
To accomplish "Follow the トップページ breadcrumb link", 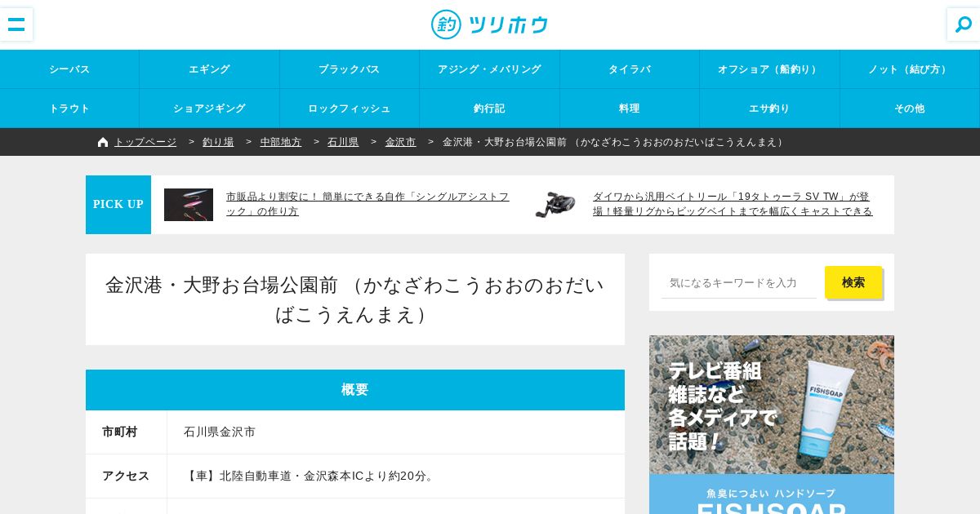I will click(x=145, y=142).
